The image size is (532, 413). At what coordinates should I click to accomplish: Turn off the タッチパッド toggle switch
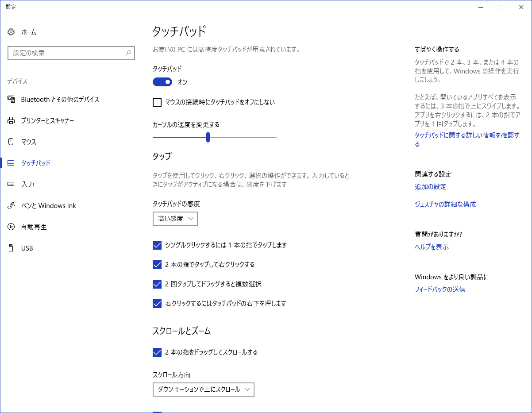[x=162, y=82]
